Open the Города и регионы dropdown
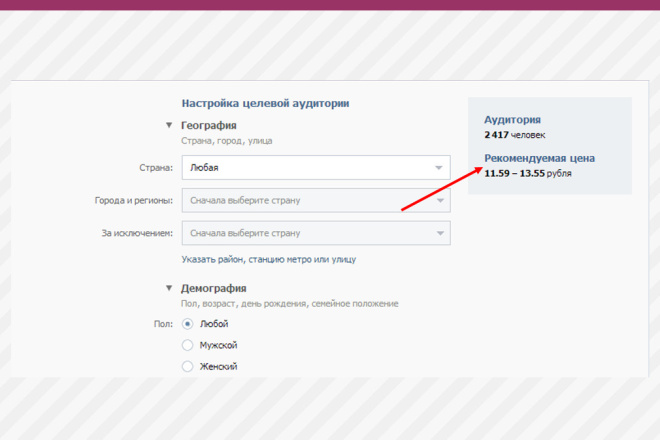The width and height of the screenshot is (660, 440). pyautogui.click(x=316, y=200)
